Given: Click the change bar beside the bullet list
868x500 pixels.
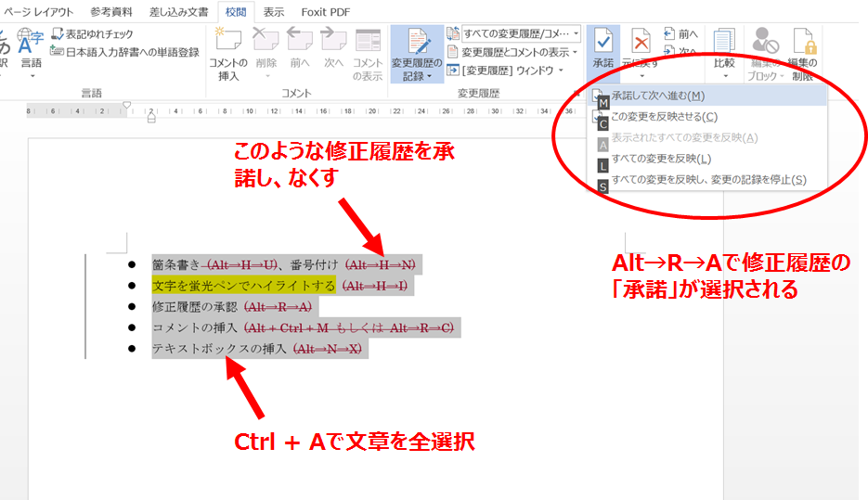Looking at the screenshot, I should [x=85, y=306].
